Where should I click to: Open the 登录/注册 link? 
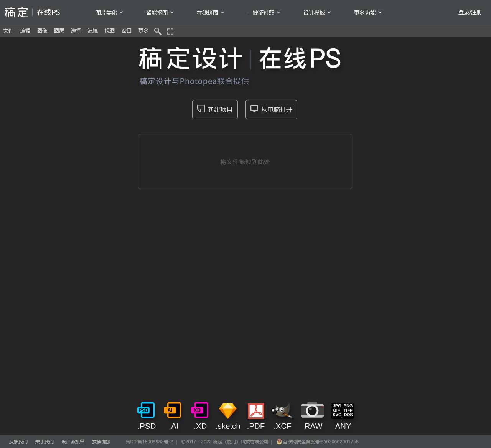pyautogui.click(x=470, y=12)
